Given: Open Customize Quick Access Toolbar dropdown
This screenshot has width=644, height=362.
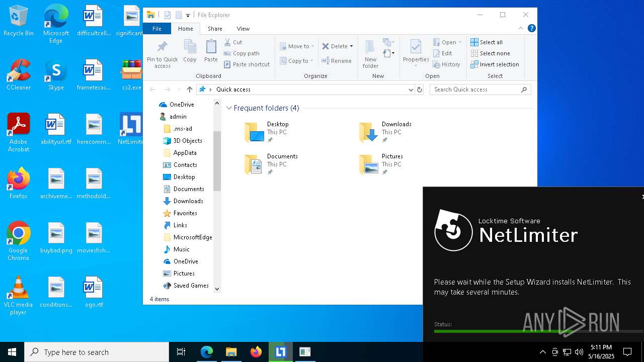Looking at the screenshot, I should tap(188, 16).
